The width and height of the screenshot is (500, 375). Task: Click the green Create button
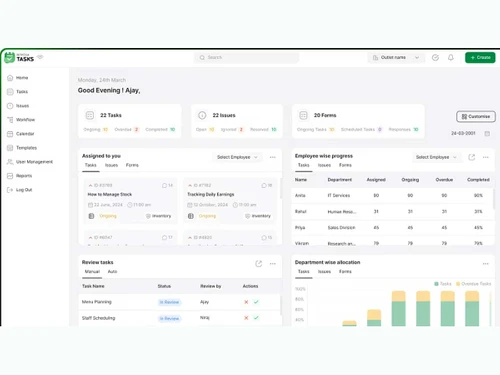pyautogui.click(x=480, y=57)
